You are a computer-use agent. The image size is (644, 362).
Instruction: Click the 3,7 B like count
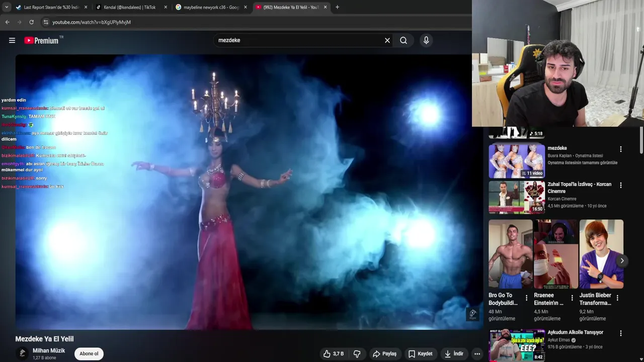tap(338, 354)
